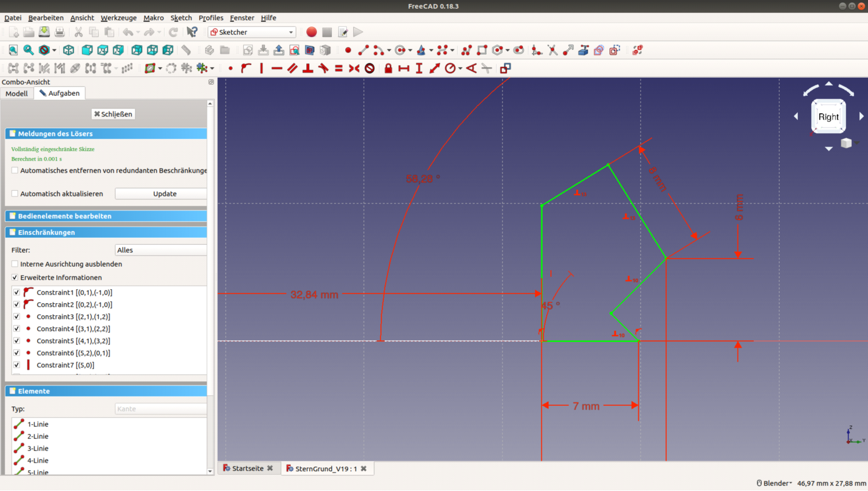Screen dimensions: 868x491
Task: Select 3-Linie in the Elemente list
Action: pos(38,449)
